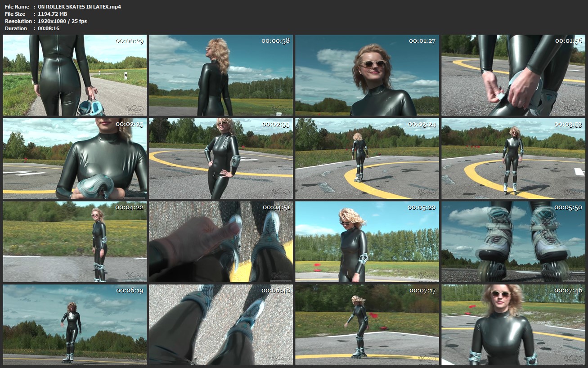Select the thumbnail stamped 00:01:56
Viewport: 588px width, 368px height.
click(513, 75)
